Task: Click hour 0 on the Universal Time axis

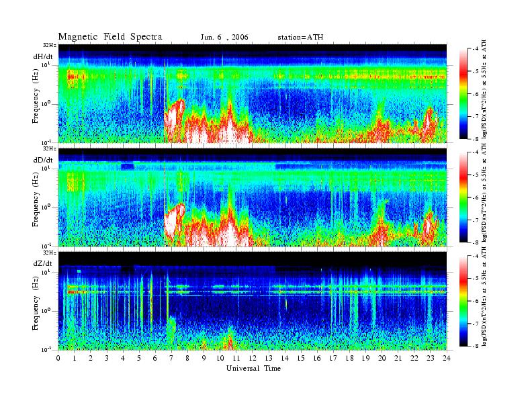Action: pos(58,358)
